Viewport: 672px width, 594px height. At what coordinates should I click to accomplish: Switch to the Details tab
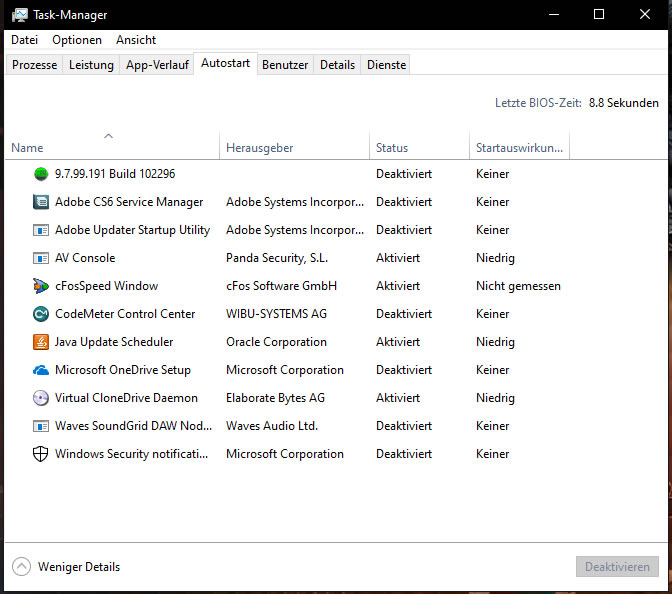click(x=337, y=65)
